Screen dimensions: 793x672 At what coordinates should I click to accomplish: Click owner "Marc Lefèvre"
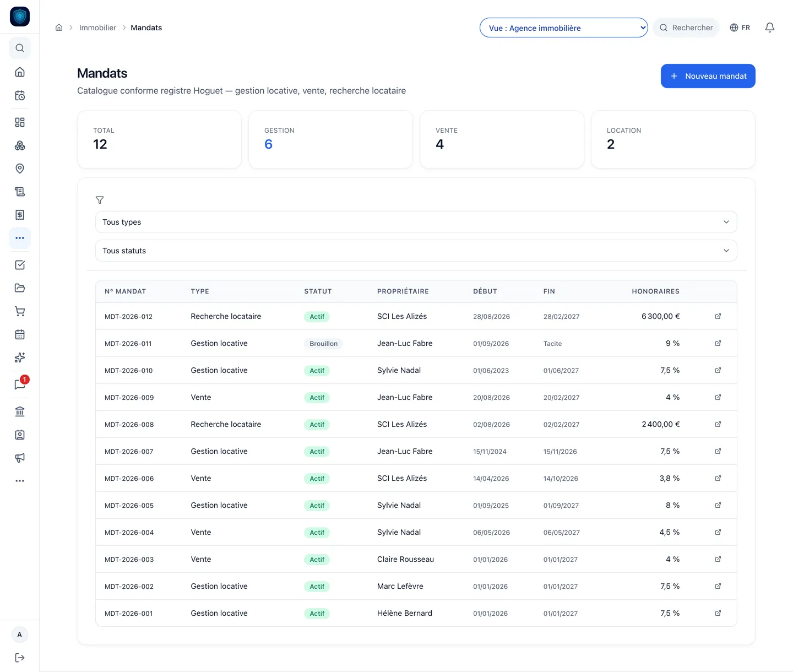tap(400, 586)
